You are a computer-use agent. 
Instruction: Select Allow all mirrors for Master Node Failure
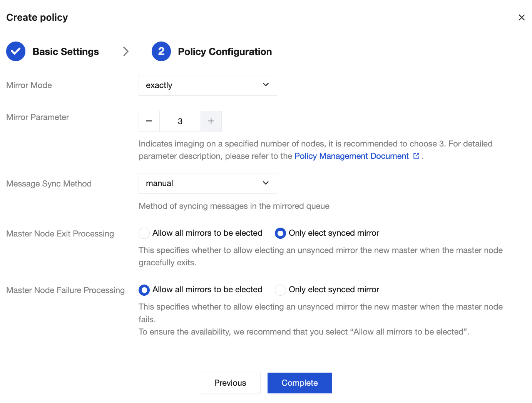(144, 290)
